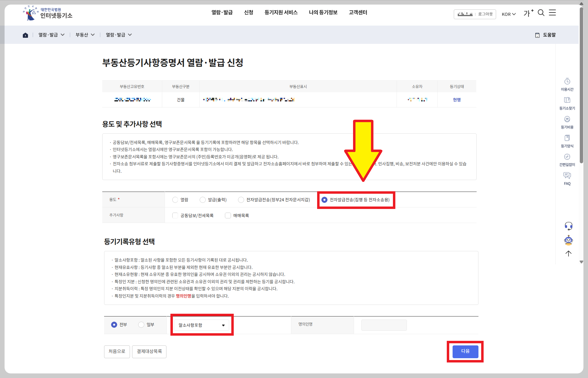Click the home icon in breadcrumb
The width and height of the screenshot is (588, 378).
25,35
